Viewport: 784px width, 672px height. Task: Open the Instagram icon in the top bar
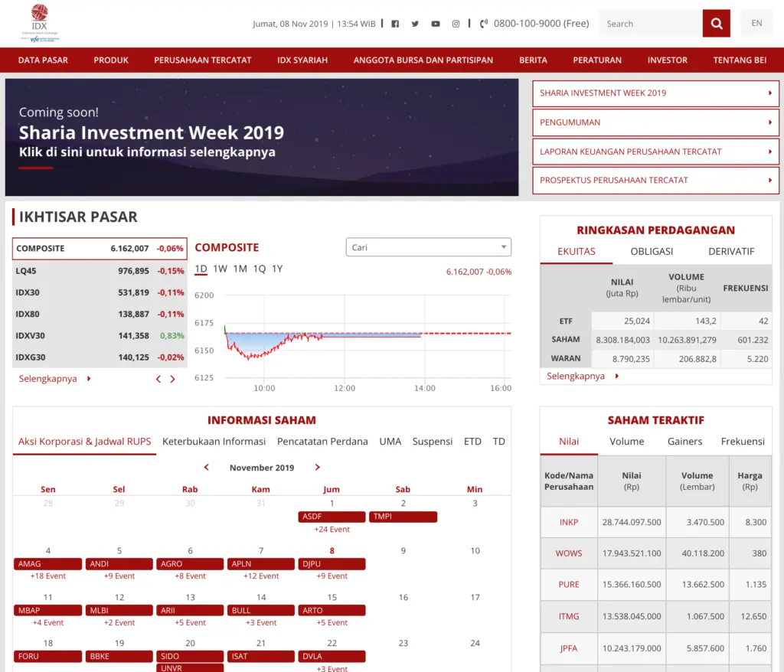coord(456,24)
